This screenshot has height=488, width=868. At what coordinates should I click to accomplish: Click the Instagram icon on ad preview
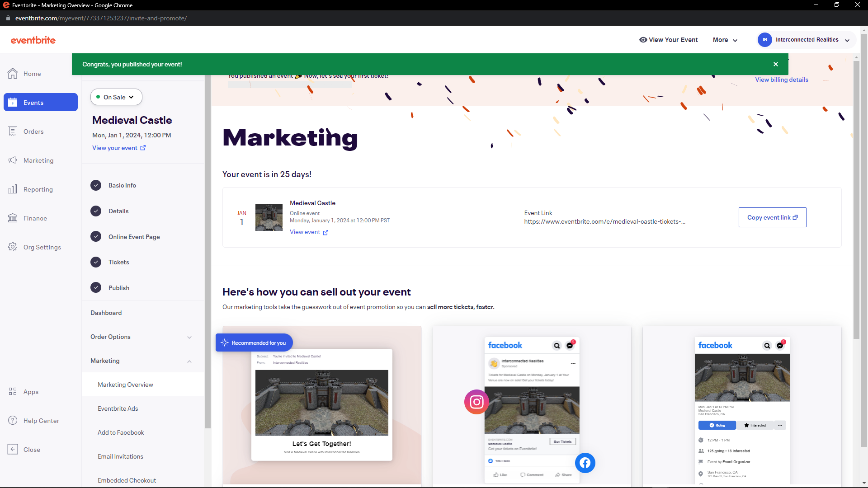[x=476, y=402]
